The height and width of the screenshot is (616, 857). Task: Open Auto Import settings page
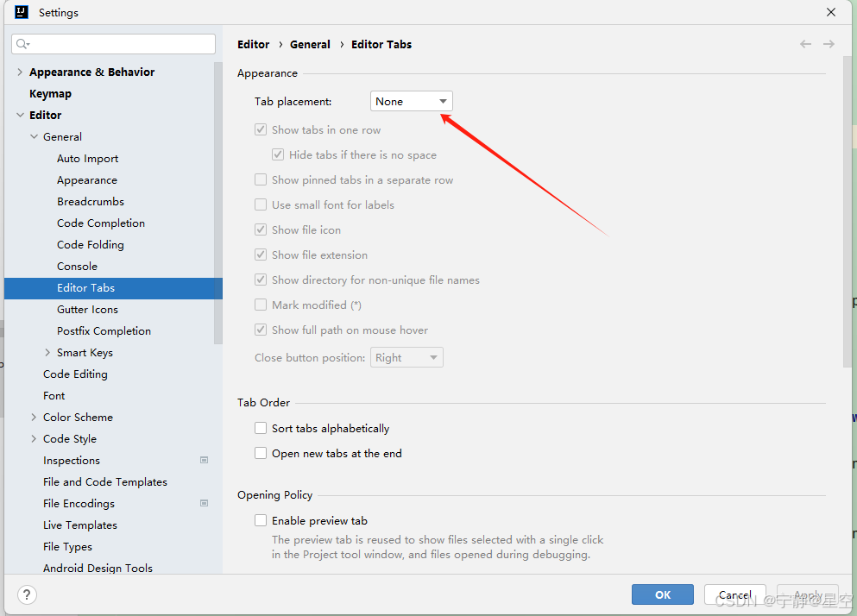pos(87,159)
